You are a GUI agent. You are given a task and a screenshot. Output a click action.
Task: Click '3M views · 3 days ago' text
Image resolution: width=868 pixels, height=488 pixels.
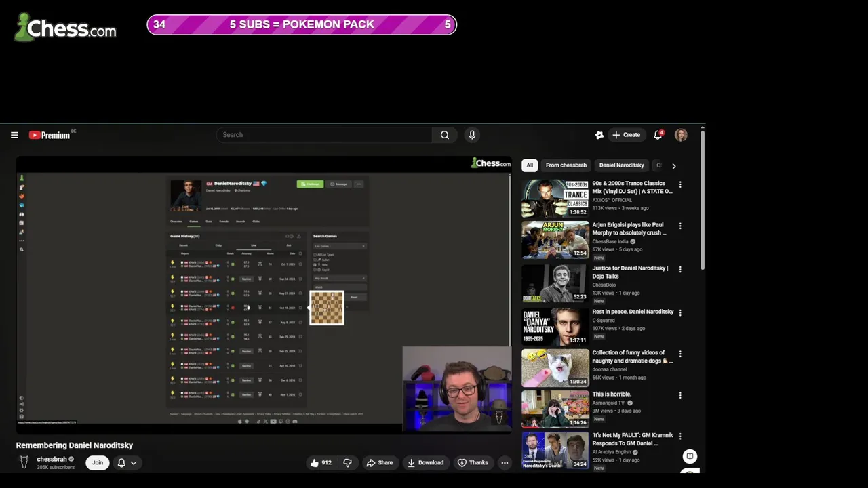point(616,411)
